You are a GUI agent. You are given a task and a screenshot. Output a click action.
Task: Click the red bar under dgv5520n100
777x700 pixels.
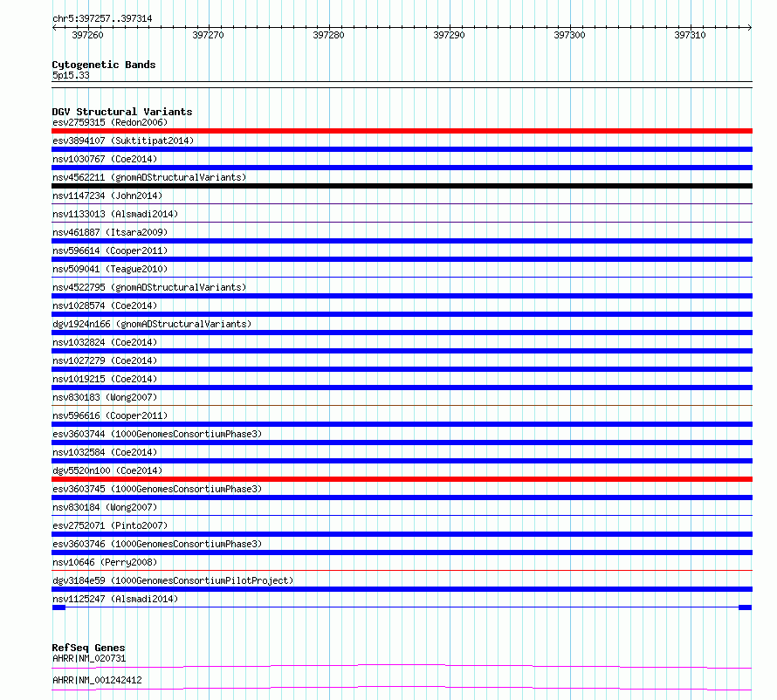402,479
